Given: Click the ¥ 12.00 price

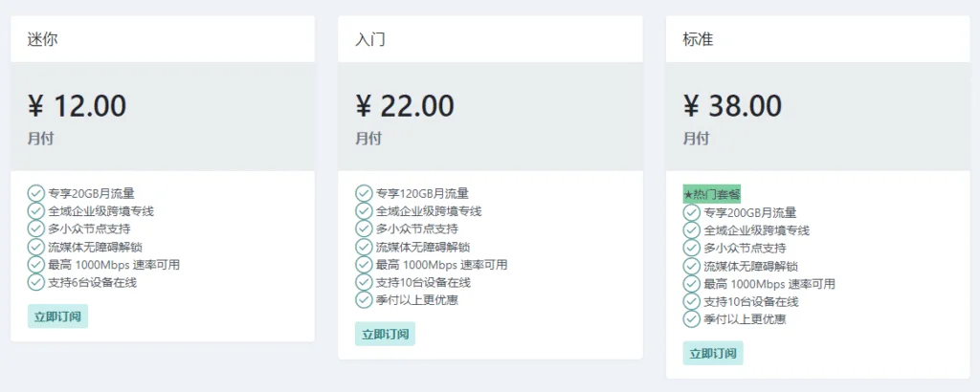Looking at the screenshot, I should (x=77, y=105).
